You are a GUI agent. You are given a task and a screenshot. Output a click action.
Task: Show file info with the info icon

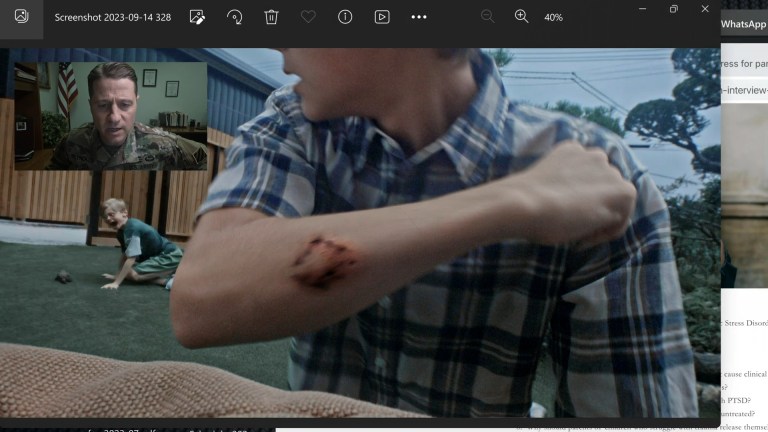pyautogui.click(x=345, y=17)
